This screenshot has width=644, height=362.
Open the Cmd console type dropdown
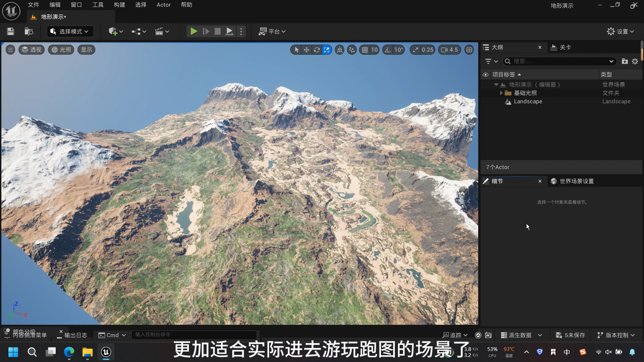(x=112, y=335)
